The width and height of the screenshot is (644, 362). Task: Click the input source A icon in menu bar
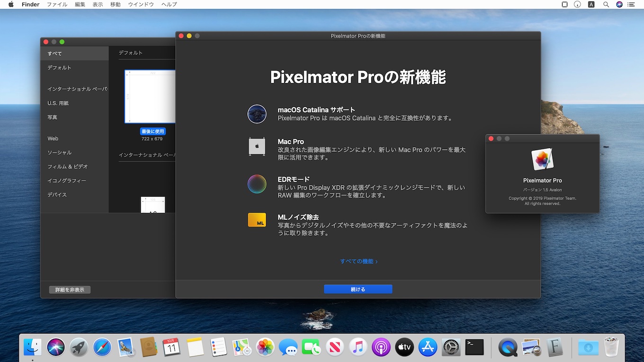(591, 4)
